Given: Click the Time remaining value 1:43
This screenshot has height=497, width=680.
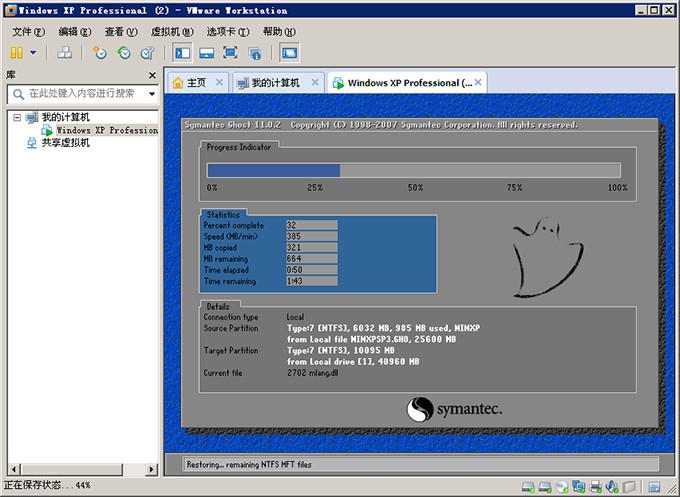Looking at the screenshot, I should [x=311, y=281].
